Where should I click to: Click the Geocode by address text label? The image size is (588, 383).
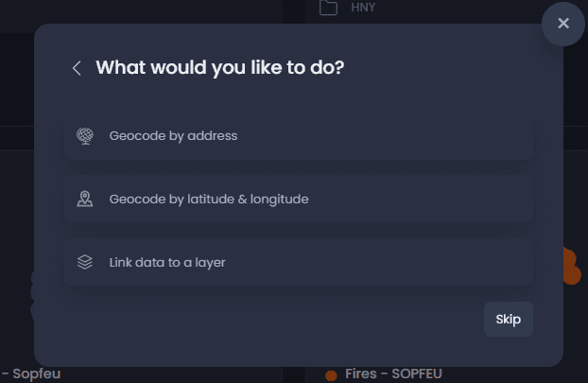click(x=173, y=136)
